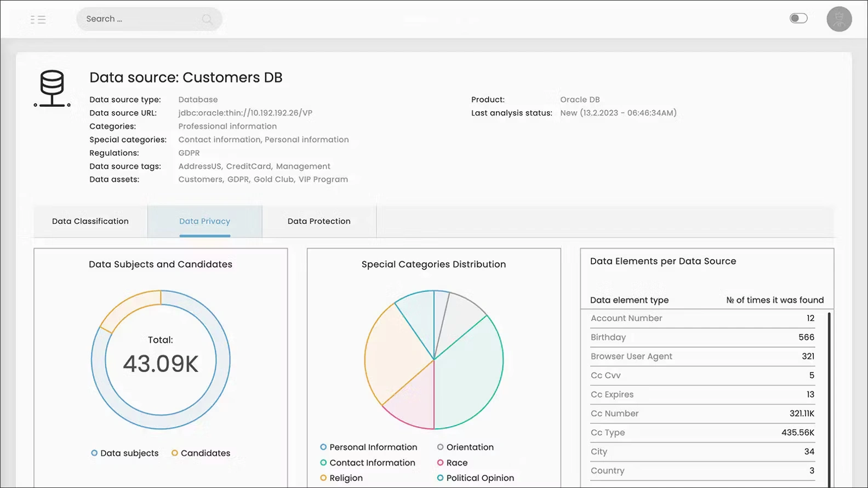Select the Cc Number table row
This screenshot has width=868, height=488.
coord(702,414)
